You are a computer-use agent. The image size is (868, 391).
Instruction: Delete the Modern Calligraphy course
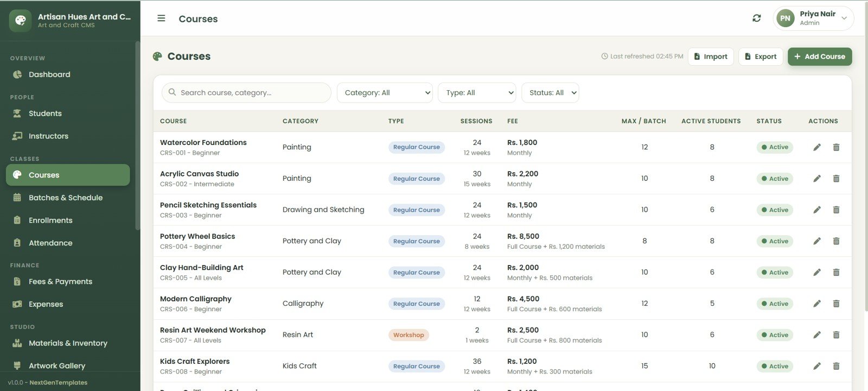point(836,304)
